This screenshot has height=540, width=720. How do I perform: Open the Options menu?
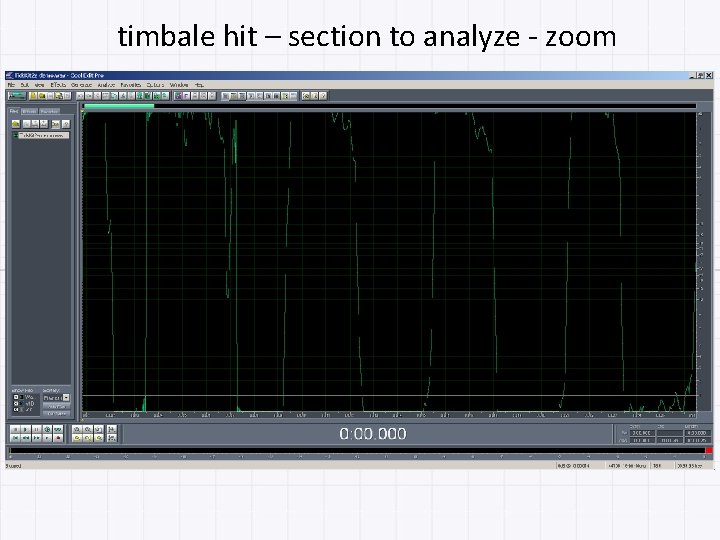pos(155,85)
